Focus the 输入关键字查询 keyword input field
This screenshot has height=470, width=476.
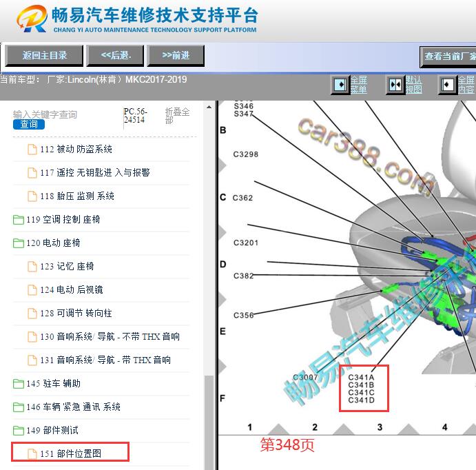pos(45,114)
